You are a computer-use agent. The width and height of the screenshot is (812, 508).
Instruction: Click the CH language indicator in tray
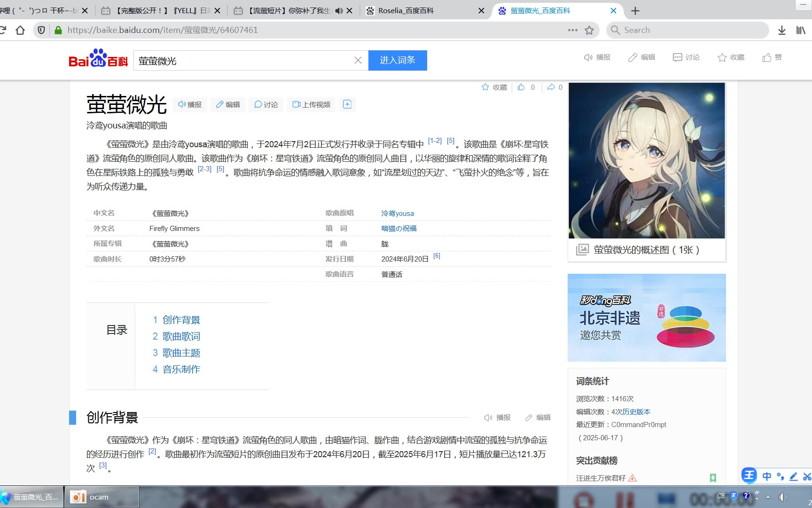[721, 496]
